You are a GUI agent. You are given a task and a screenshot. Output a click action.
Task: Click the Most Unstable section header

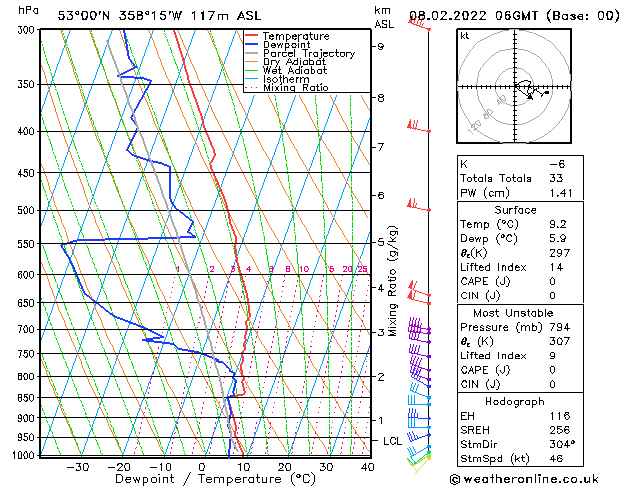pyautogui.click(x=513, y=313)
